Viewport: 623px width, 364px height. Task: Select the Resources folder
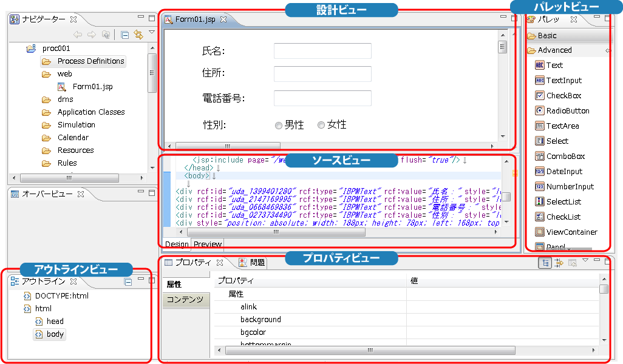pyautogui.click(x=68, y=150)
